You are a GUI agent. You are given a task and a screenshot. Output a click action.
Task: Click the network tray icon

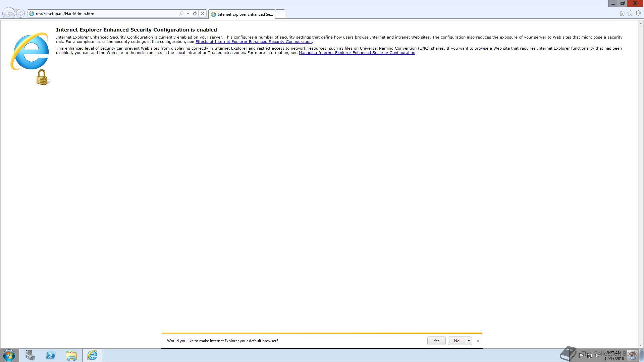[589, 356]
